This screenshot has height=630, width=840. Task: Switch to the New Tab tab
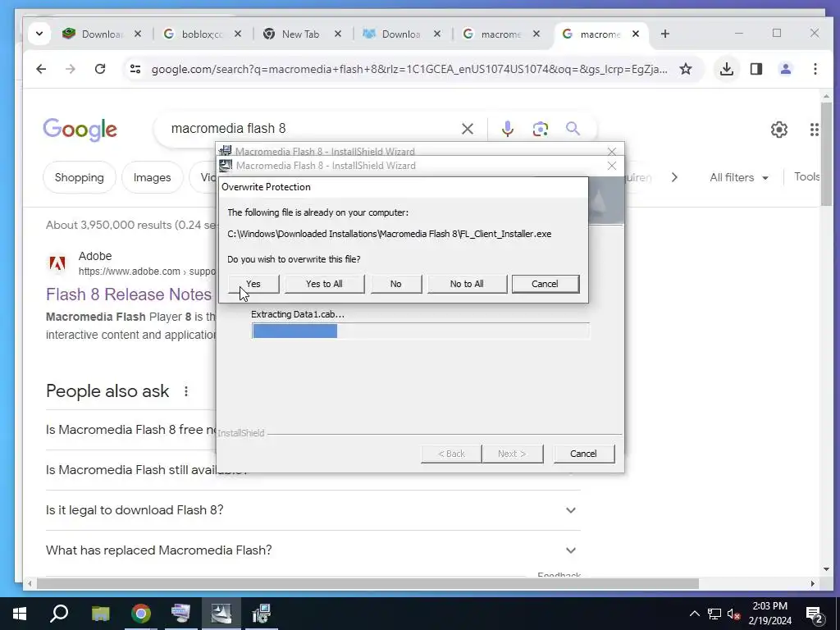point(302,34)
